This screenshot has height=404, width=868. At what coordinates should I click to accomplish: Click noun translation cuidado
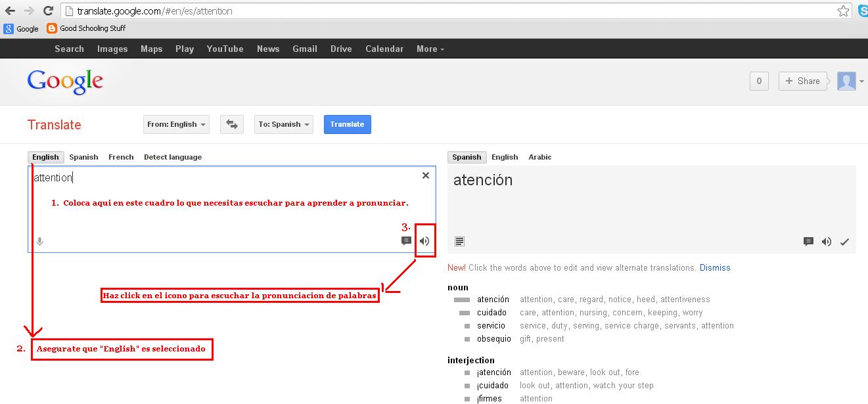[x=491, y=313]
